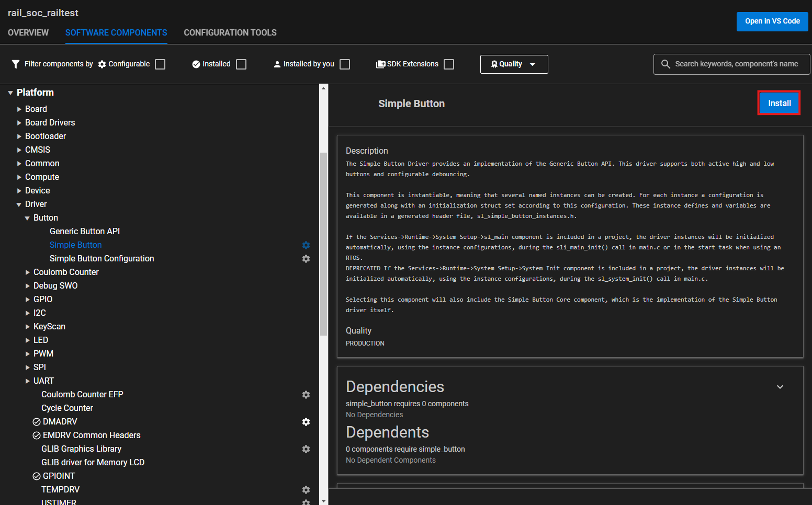The height and width of the screenshot is (505, 812).
Task: Enable the Configurable filter checkbox
Action: click(x=160, y=64)
